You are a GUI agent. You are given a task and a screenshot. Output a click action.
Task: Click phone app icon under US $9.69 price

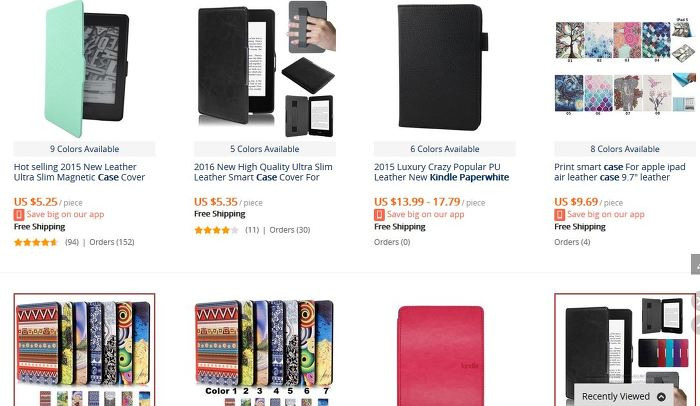559,215
